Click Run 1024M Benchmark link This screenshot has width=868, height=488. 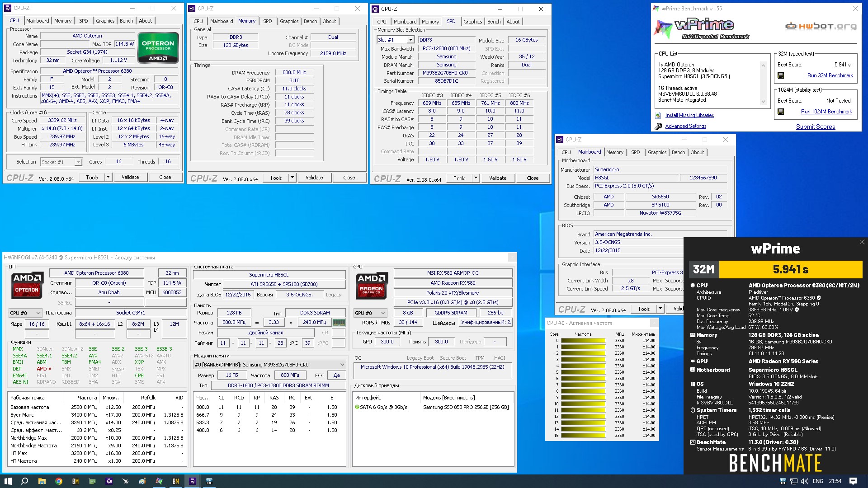[826, 112]
